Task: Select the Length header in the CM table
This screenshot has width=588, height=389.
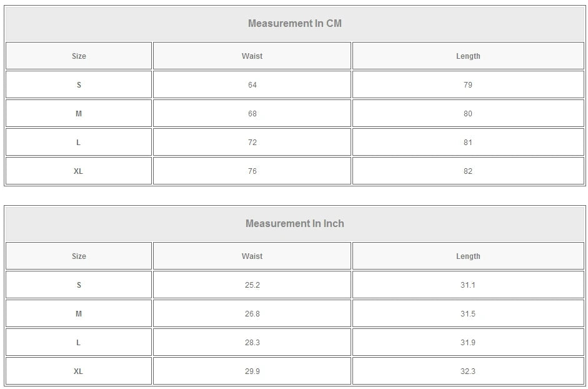Action: coord(468,56)
